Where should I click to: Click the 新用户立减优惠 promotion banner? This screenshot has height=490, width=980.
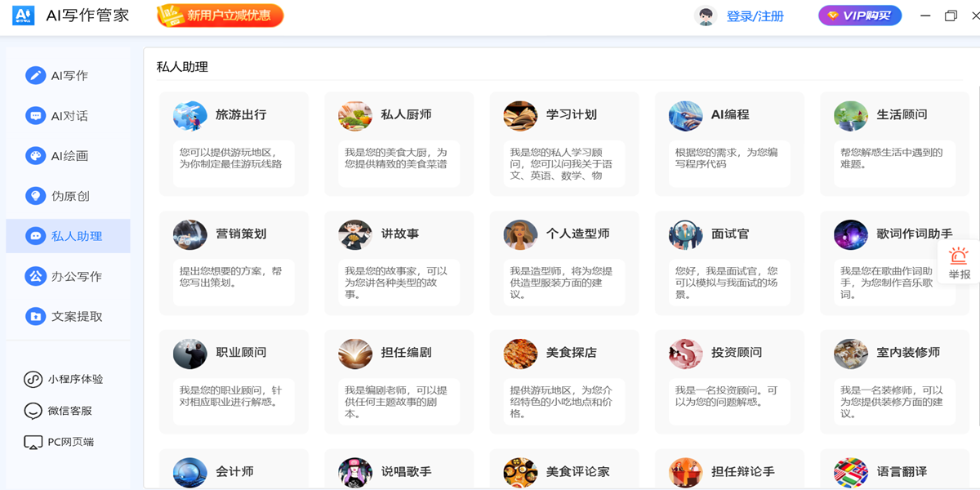click(x=219, y=16)
